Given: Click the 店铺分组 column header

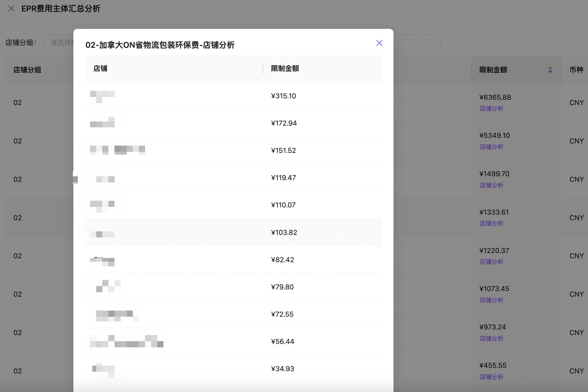Looking at the screenshot, I should pyautogui.click(x=27, y=70).
